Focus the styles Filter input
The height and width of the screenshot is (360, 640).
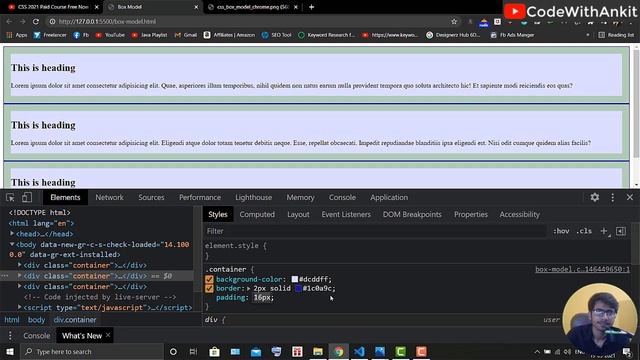coord(376,231)
